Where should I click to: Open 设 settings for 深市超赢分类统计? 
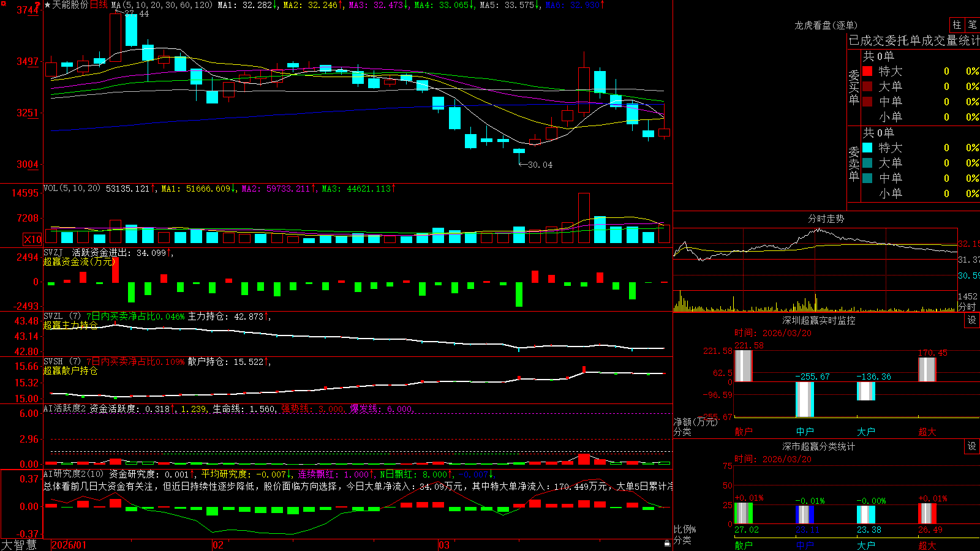[x=971, y=446]
